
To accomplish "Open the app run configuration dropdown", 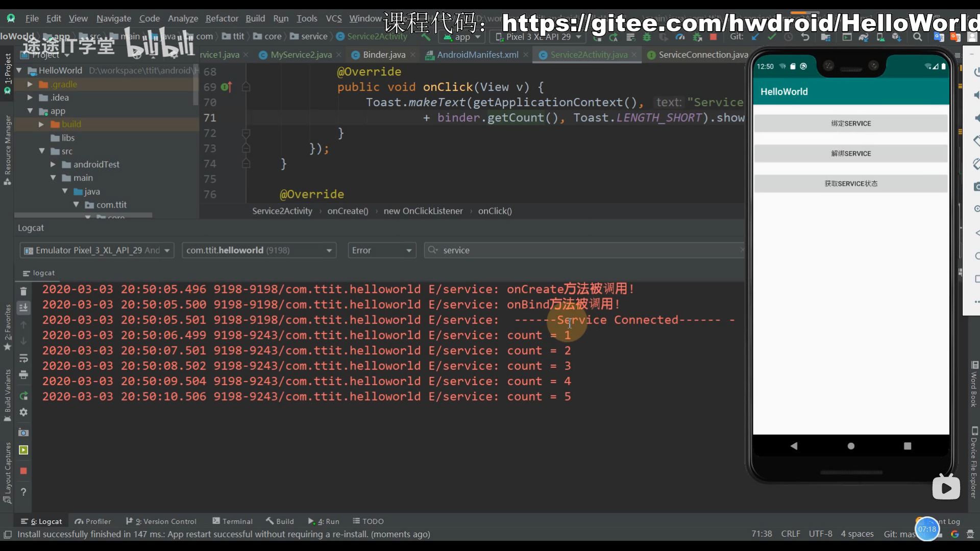I will click(462, 37).
